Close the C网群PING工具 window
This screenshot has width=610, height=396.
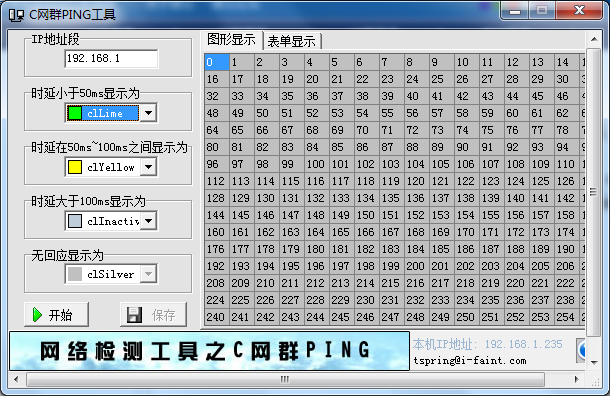click(579, 11)
